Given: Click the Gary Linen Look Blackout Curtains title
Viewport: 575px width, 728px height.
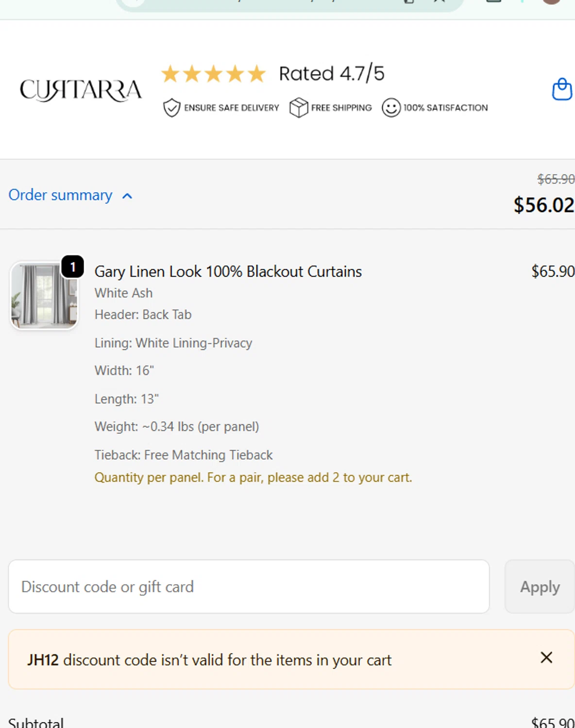Looking at the screenshot, I should coord(228,272).
